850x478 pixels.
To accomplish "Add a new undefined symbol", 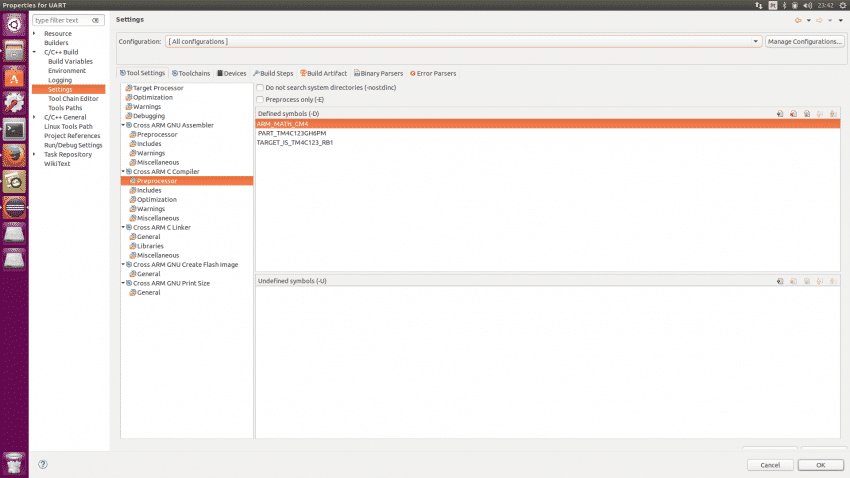I will tap(780, 281).
